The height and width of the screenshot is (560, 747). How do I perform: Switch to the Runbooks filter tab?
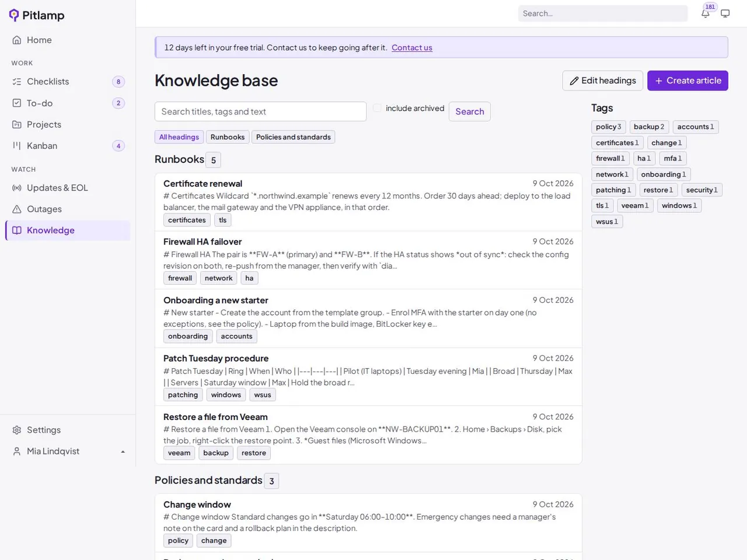point(228,137)
